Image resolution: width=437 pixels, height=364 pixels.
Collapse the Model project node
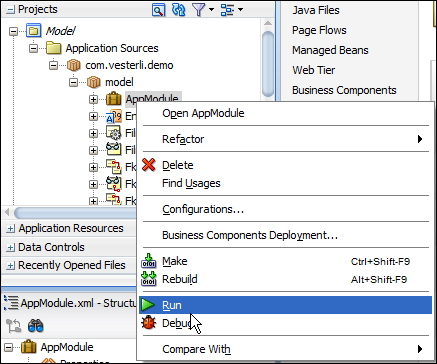tap(13, 31)
